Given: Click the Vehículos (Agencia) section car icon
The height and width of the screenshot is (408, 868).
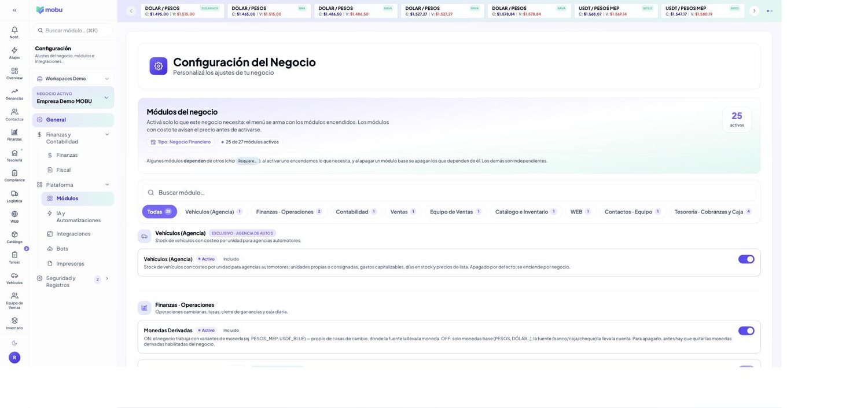Looking at the screenshot, I should click(144, 236).
